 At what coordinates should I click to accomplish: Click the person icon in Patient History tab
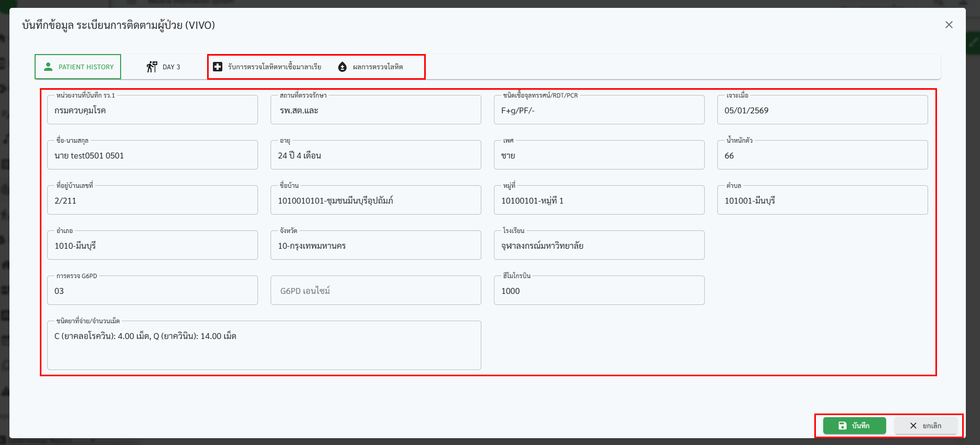[48, 67]
